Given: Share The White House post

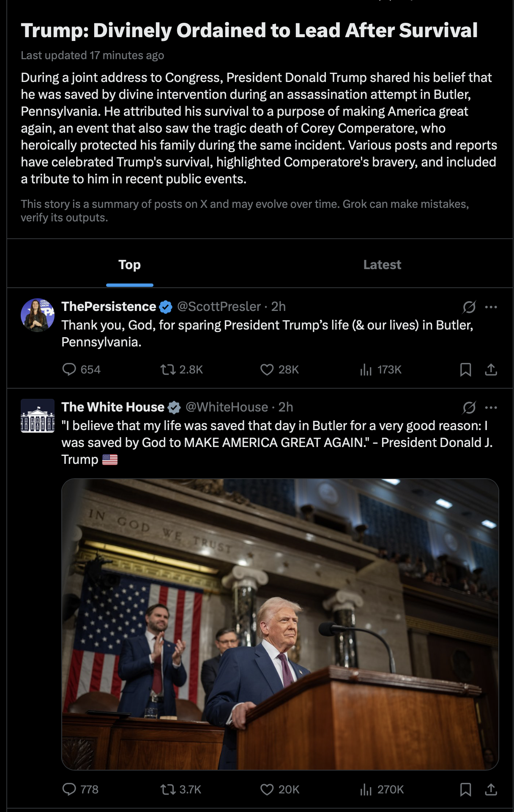Looking at the screenshot, I should click(491, 789).
